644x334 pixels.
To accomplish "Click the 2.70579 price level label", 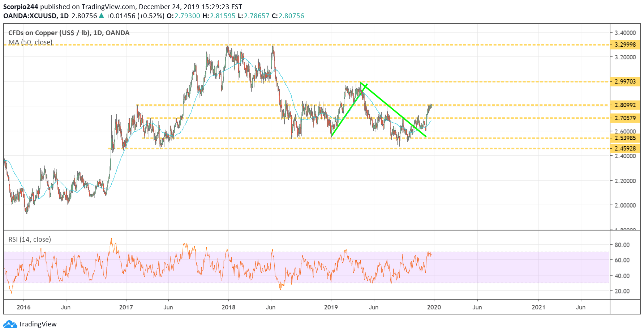I will (x=625, y=118).
